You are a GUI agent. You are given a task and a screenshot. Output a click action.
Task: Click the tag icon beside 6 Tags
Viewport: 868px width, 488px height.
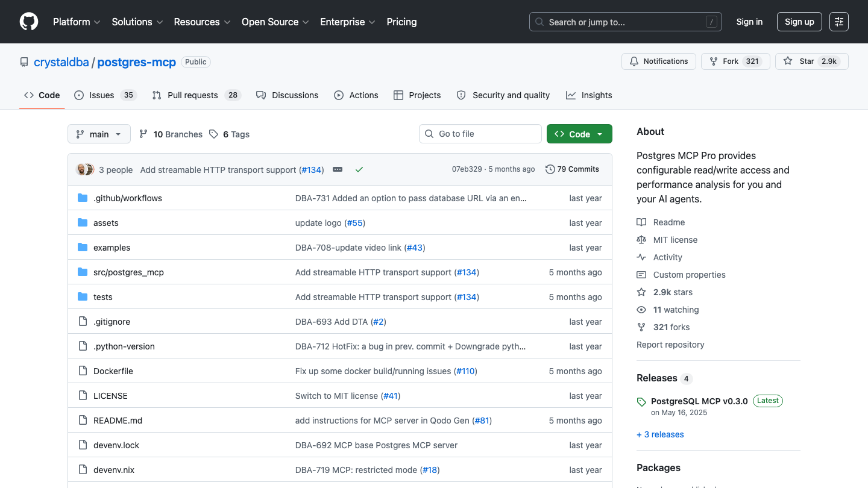pyautogui.click(x=213, y=134)
